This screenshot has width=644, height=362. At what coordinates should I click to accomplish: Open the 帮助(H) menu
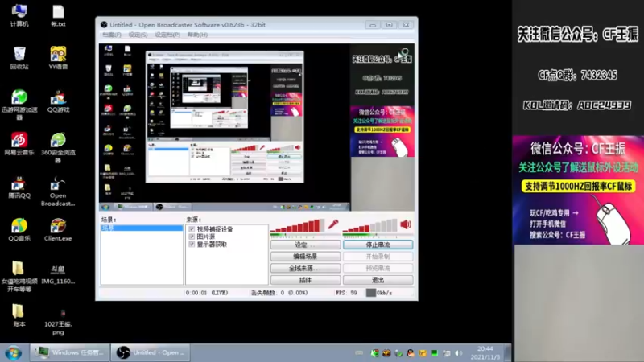[197, 35]
